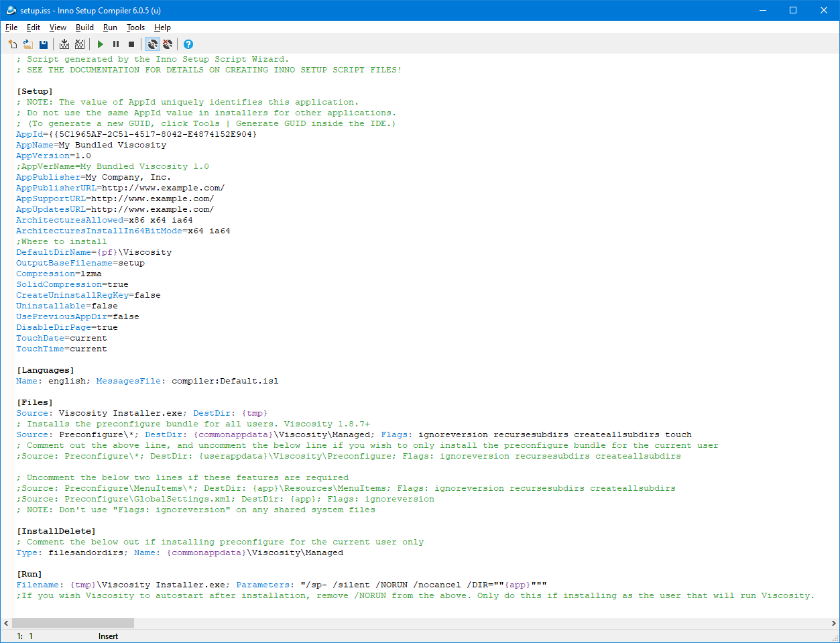840x643 pixels.
Task: Click the Stop Compile toolbar icon
Action: pos(80,44)
